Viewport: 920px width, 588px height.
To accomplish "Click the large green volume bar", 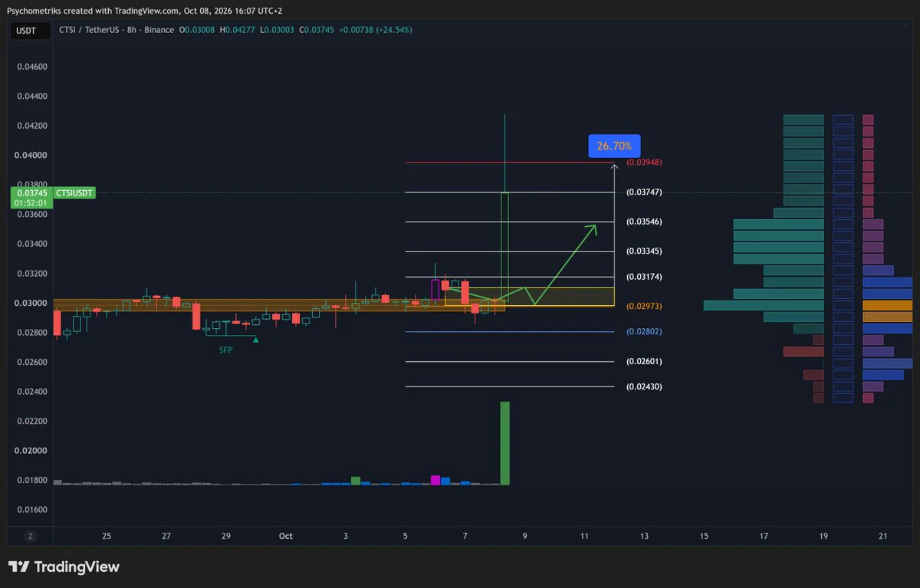I will [x=505, y=443].
